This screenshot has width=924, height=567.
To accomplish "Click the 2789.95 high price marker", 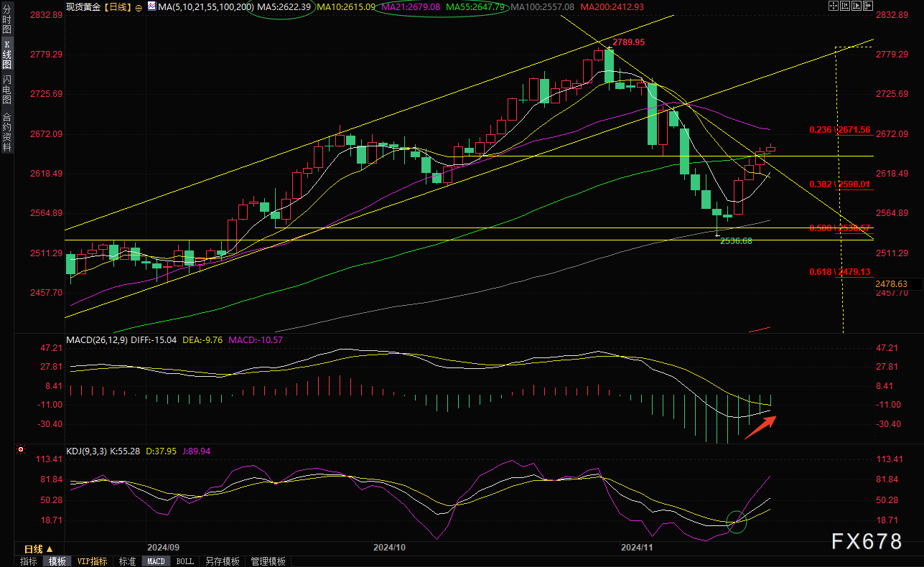I will coord(628,42).
